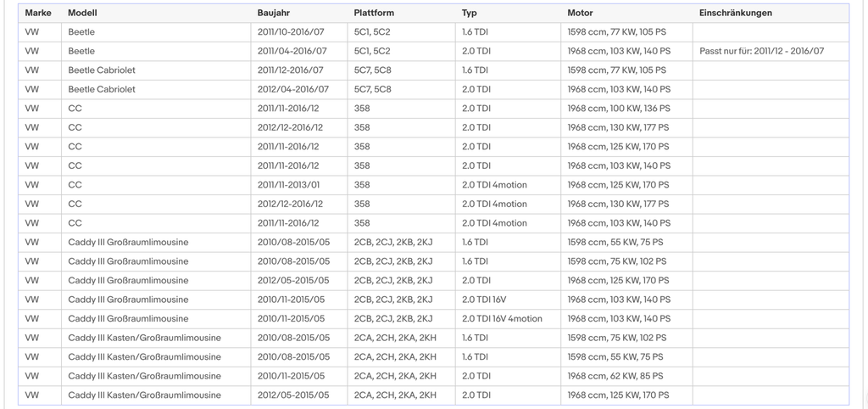Click platform cell 2CB, 2CJ, 2KB, 2KJ in the 2.0 TDI 16V row

click(401, 300)
